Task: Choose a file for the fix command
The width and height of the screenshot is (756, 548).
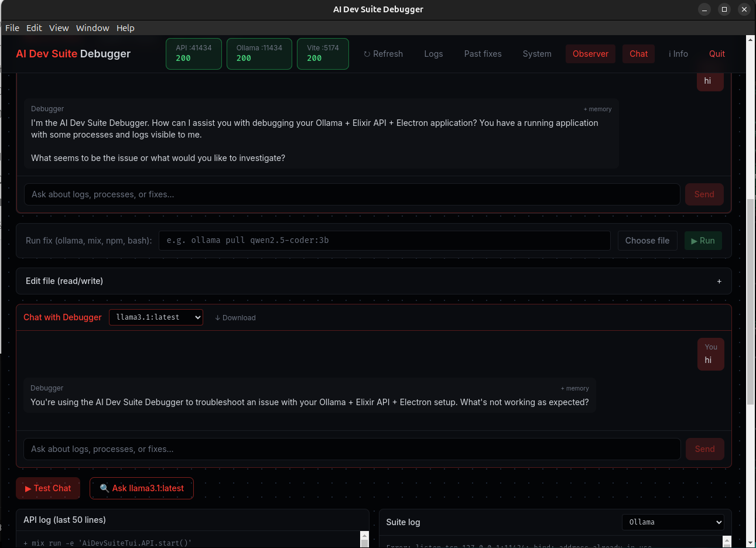Action: coord(647,240)
